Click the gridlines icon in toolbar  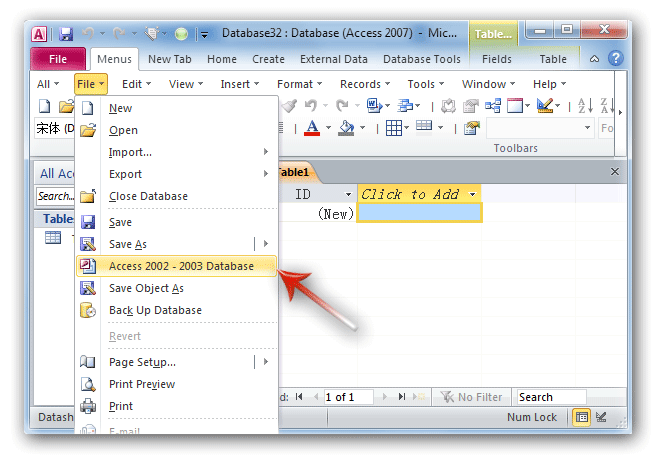[393, 128]
